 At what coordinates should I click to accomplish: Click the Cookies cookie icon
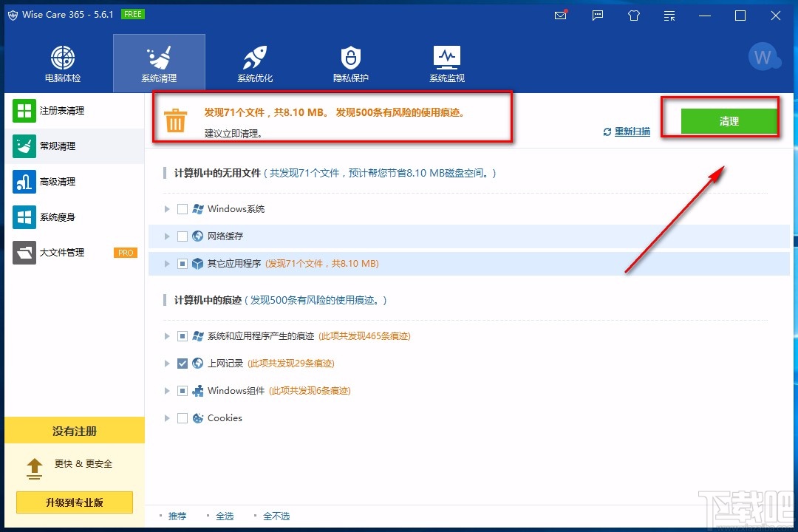click(197, 418)
